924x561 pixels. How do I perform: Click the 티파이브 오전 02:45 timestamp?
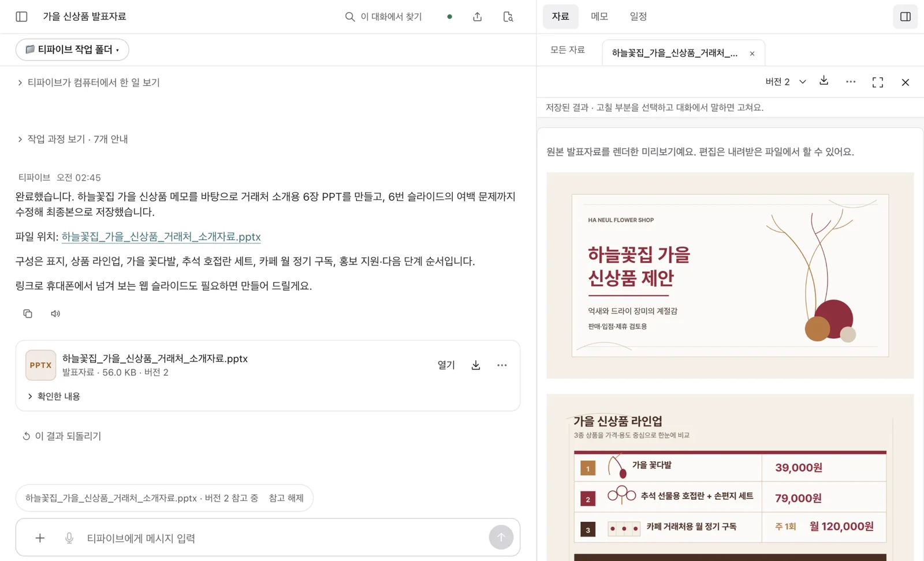coord(59,178)
